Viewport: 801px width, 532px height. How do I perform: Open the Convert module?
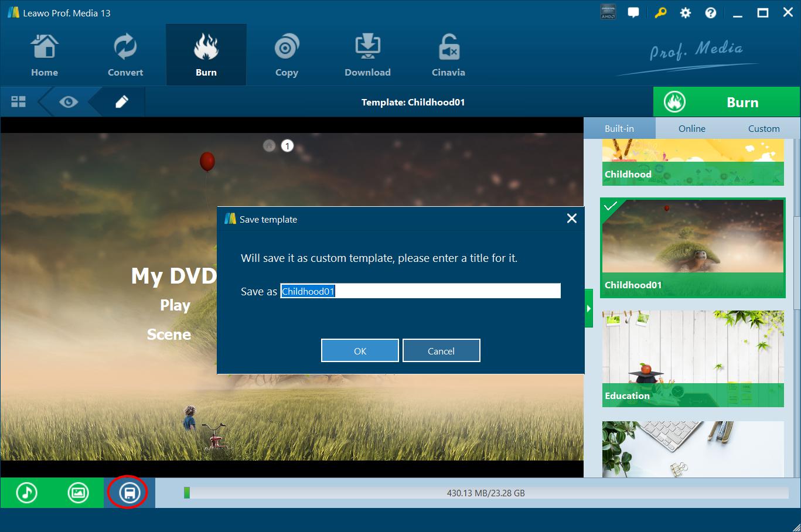click(125, 55)
